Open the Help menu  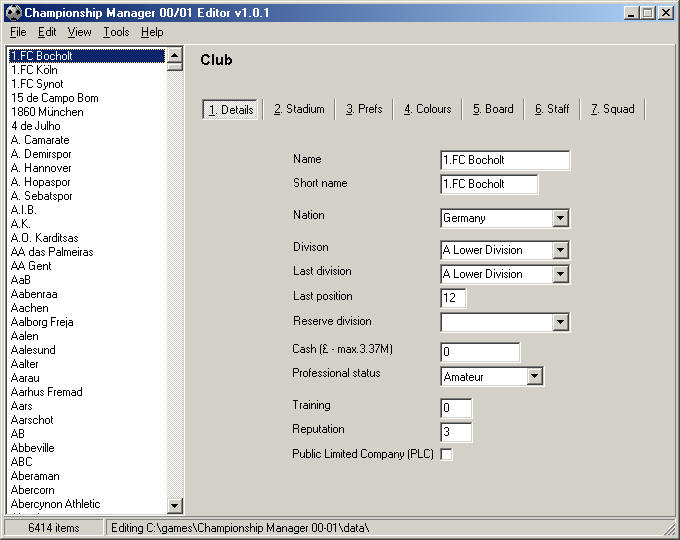pos(152,32)
